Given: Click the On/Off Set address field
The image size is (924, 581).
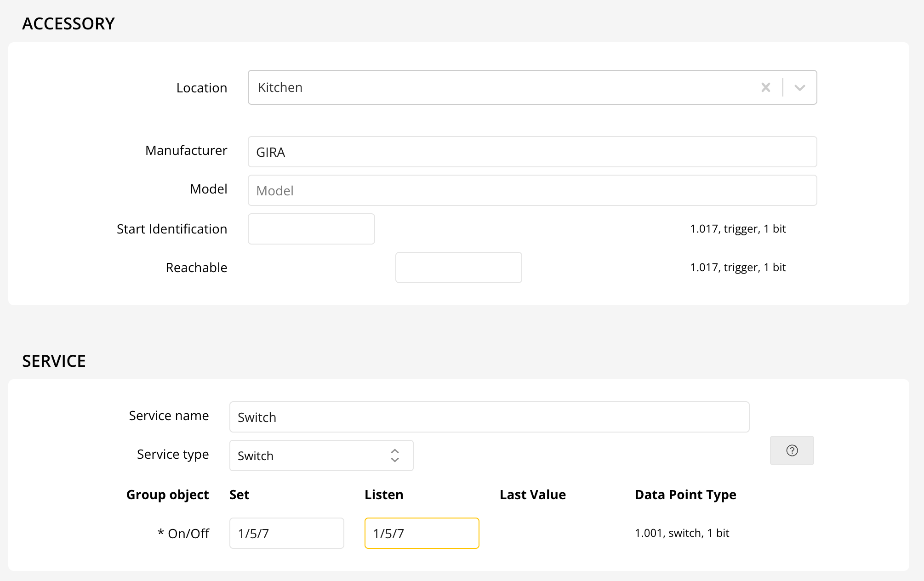Looking at the screenshot, I should point(286,533).
